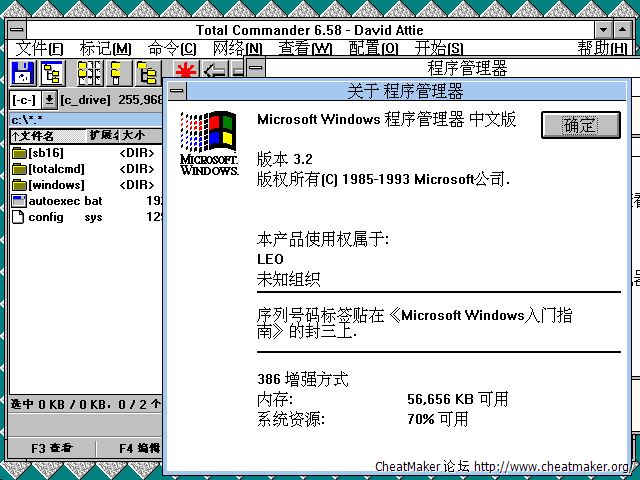Click the c:\*.* path bar
640x480 pixels.
pyautogui.click(x=80, y=119)
